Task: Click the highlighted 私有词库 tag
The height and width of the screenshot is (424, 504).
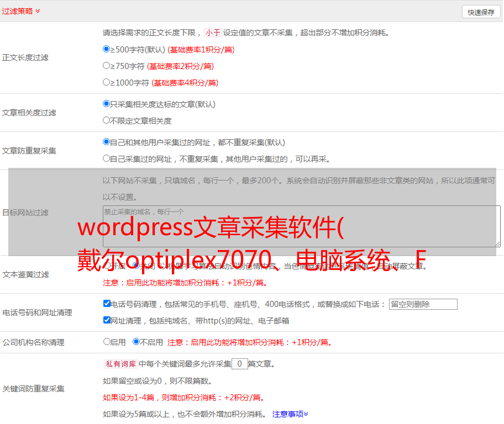Action: [121, 364]
